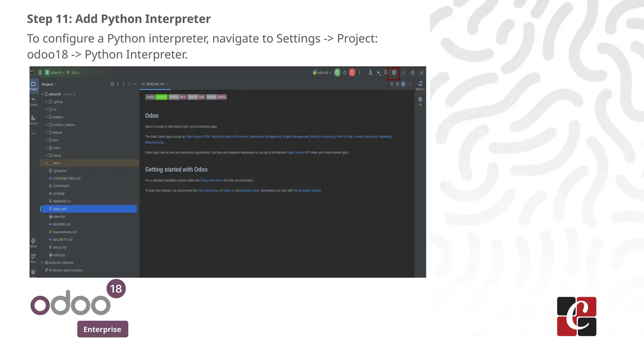Select odoo-bin file in project tree
The width and height of the screenshot is (644, 362).
click(59, 217)
